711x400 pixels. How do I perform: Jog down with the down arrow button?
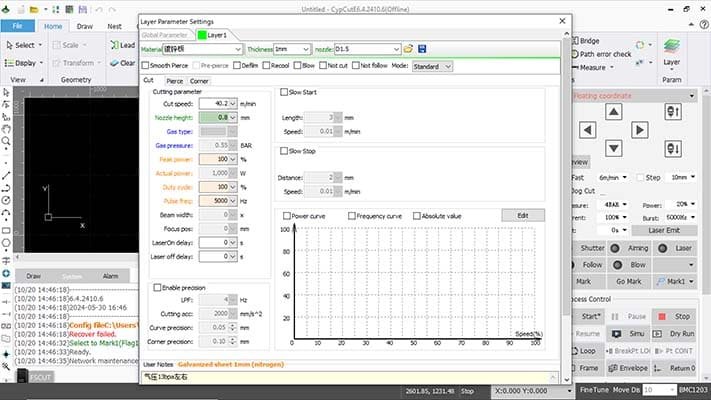point(614,148)
